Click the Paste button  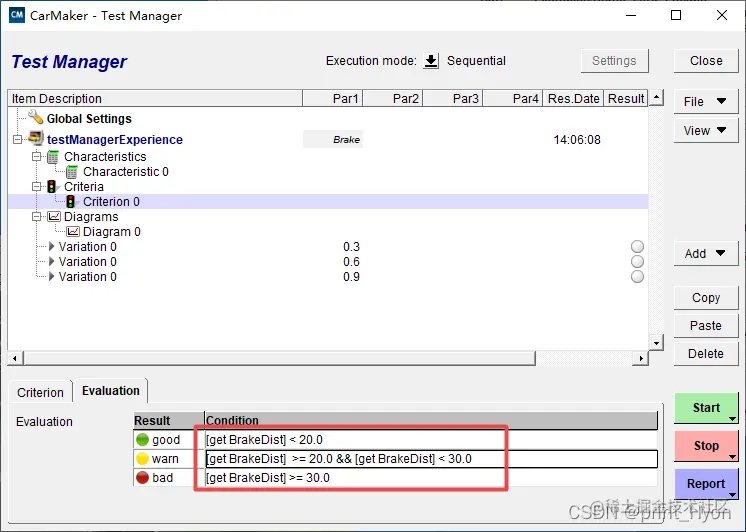(x=706, y=326)
